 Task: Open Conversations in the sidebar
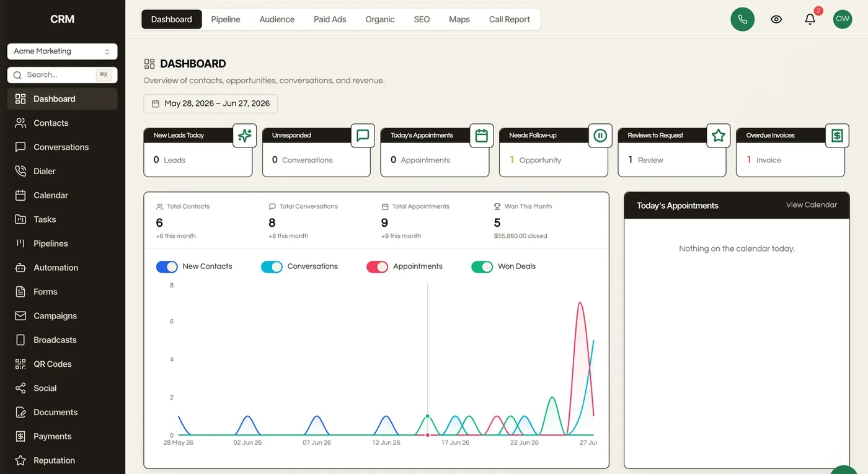point(62,147)
